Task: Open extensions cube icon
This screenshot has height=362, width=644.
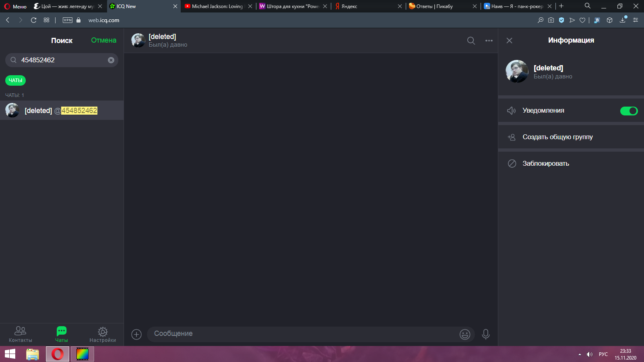Action: pyautogui.click(x=610, y=20)
